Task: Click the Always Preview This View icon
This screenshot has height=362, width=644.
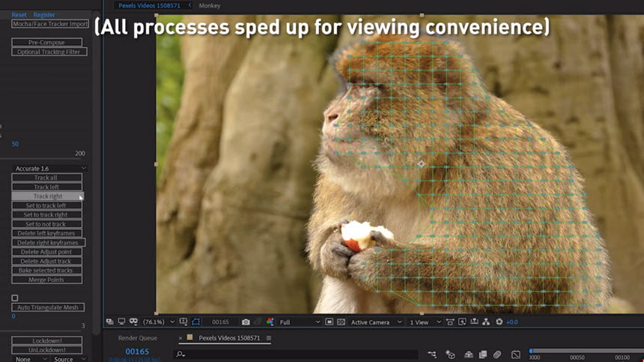Action: coord(109,322)
